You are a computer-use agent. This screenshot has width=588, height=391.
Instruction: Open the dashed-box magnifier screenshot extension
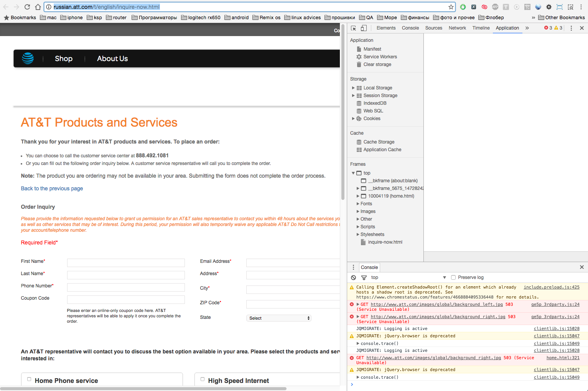click(x=570, y=7)
